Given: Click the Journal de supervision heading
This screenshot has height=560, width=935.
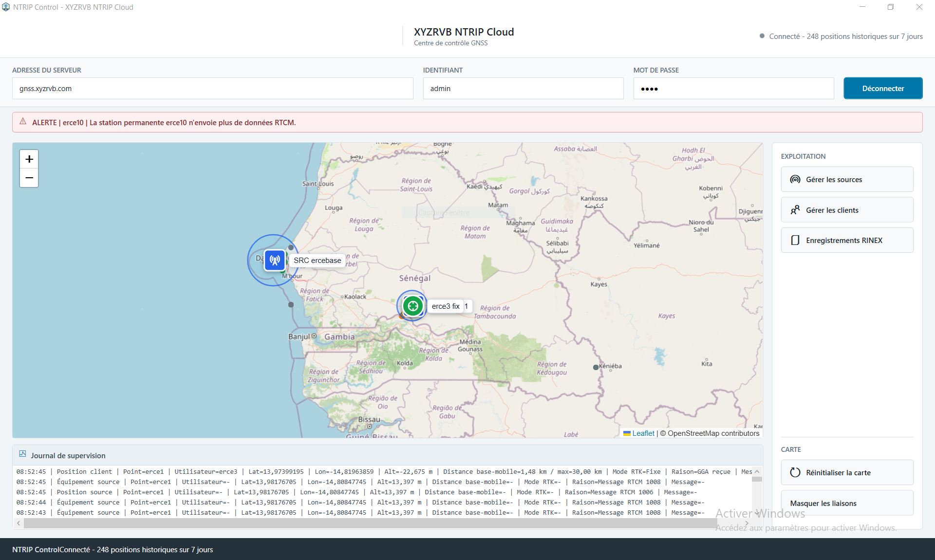Looking at the screenshot, I should (x=68, y=455).
